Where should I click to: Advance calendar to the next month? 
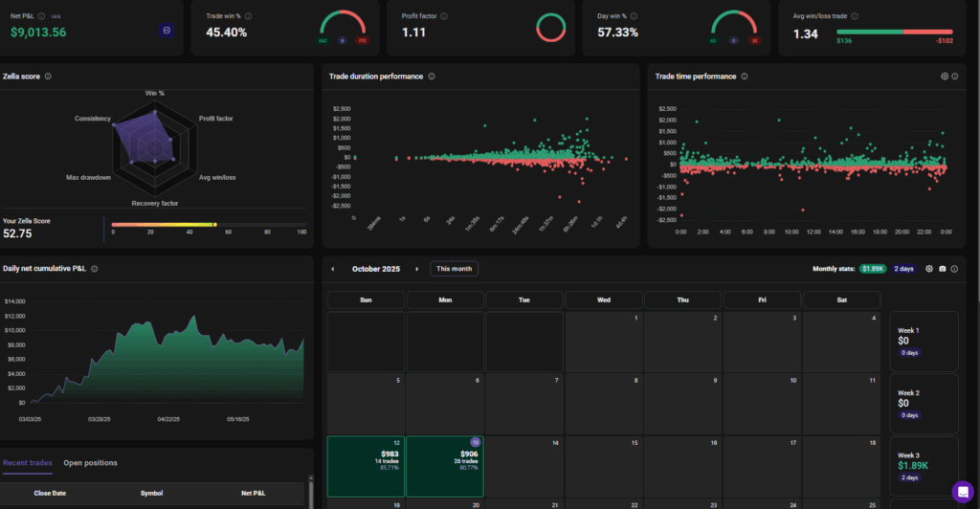(x=417, y=269)
